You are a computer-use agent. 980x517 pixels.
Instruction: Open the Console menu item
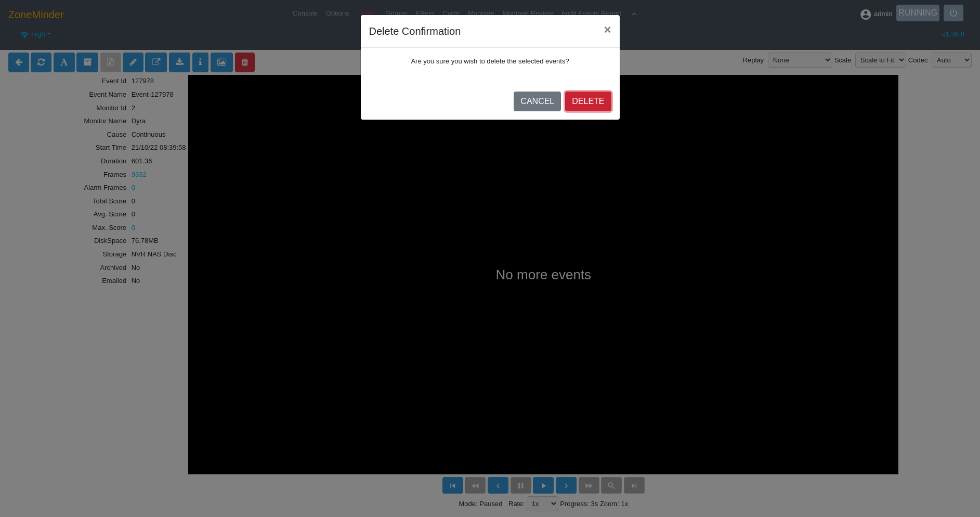(305, 14)
